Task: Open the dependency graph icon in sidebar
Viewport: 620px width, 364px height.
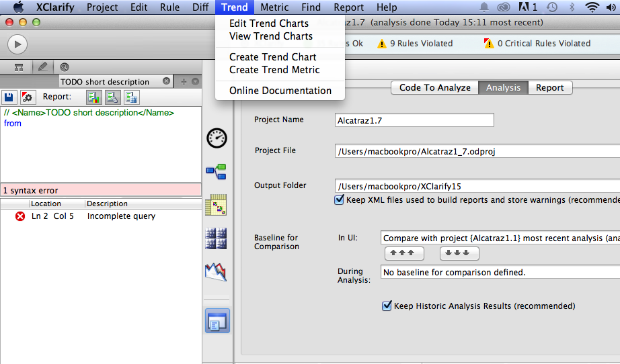Action: 217,172
